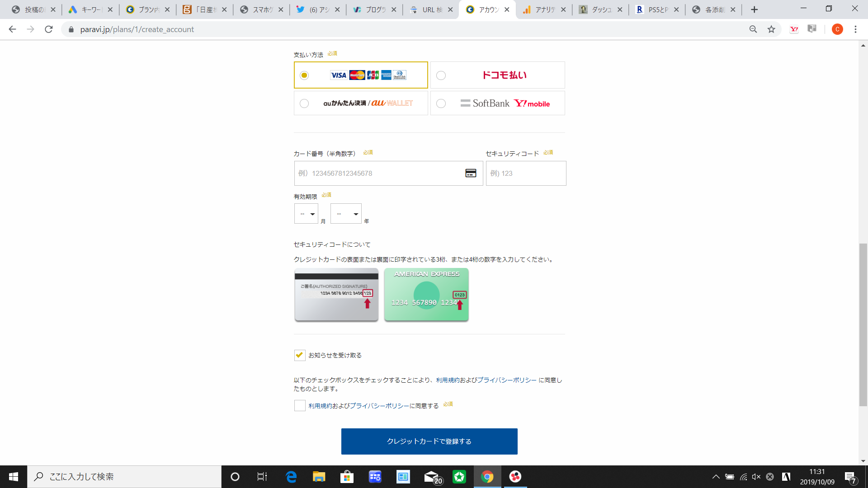Image resolution: width=868 pixels, height=488 pixels.
Task: Go back to the previous page
Action: [12, 29]
